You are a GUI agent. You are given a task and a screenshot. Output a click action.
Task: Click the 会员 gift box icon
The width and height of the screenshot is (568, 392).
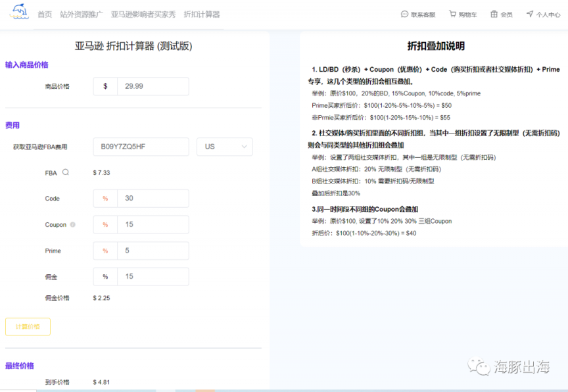(x=494, y=14)
